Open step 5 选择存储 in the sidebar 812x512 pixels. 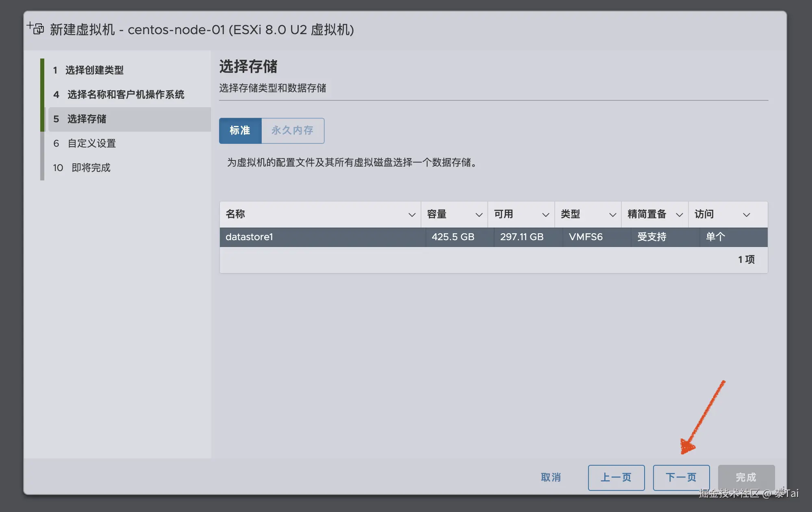click(x=87, y=119)
